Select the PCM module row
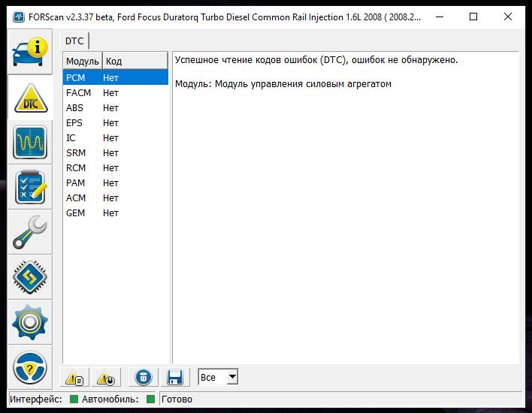532x413 pixels. [x=116, y=77]
